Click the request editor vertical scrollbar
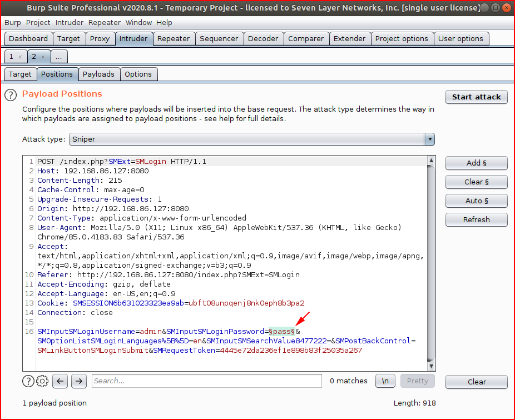Screen dimensions: 515x420 [x=431, y=263]
